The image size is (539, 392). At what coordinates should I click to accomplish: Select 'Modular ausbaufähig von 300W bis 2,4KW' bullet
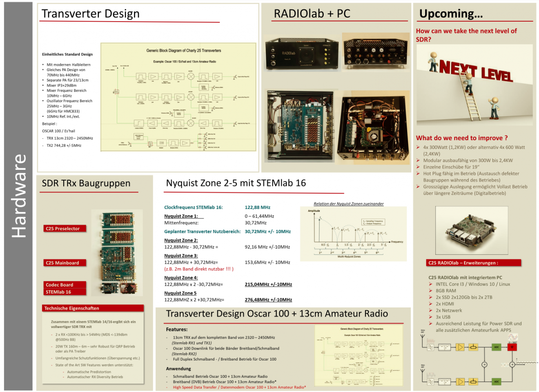pos(468,160)
